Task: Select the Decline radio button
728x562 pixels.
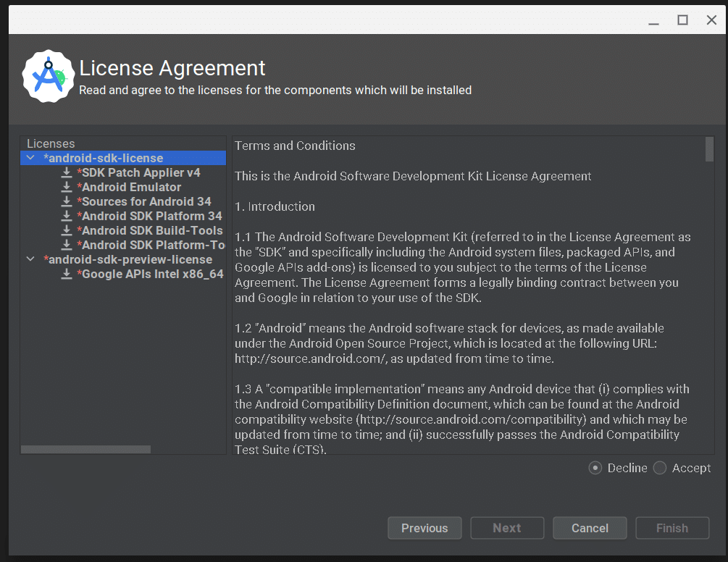Action: 595,468
